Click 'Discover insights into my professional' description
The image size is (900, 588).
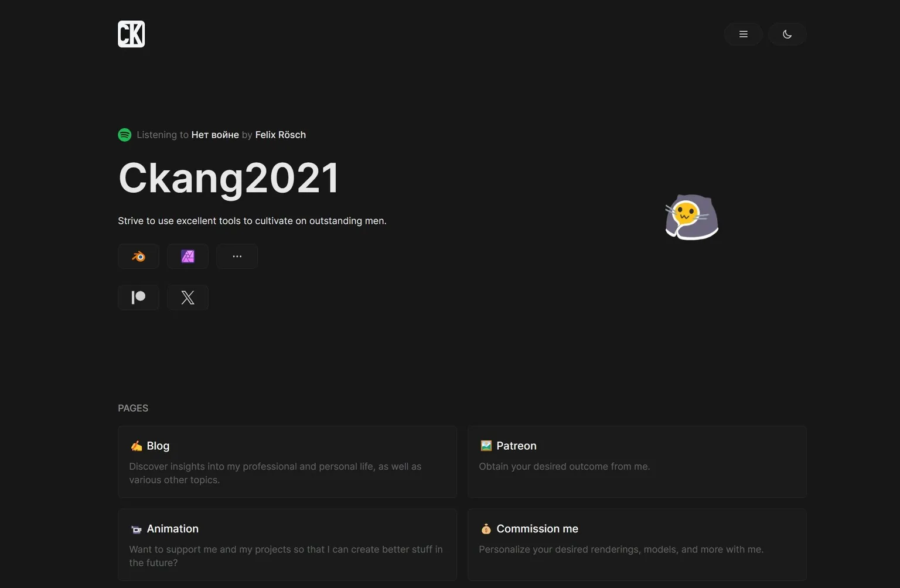(275, 473)
